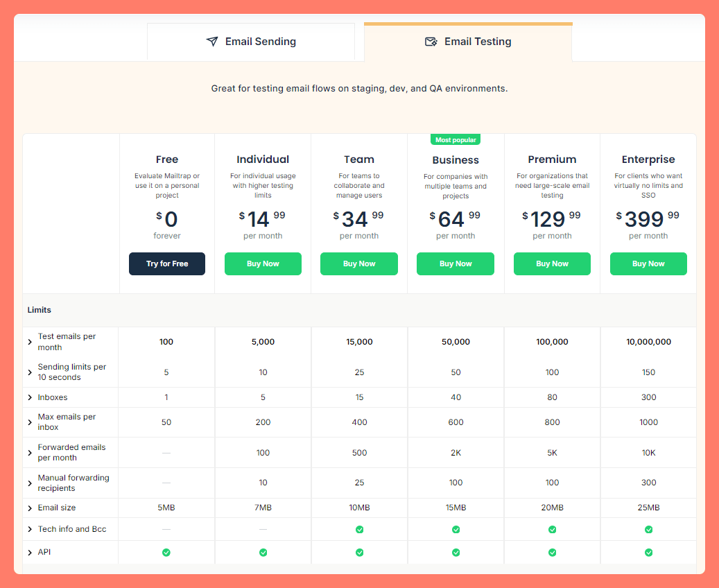Buy Now for the Business plan
The height and width of the screenshot is (588, 719).
[456, 263]
